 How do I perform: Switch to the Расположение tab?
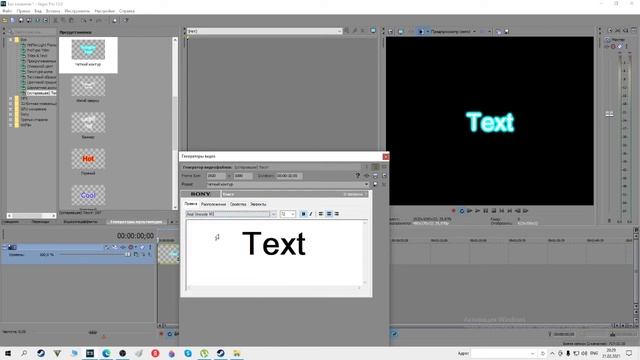(213, 204)
